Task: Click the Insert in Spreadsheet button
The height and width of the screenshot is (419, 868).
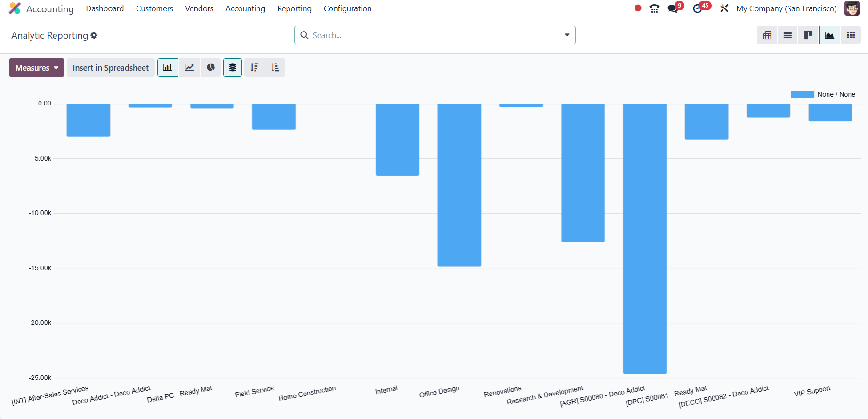Action: click(111, 68)
